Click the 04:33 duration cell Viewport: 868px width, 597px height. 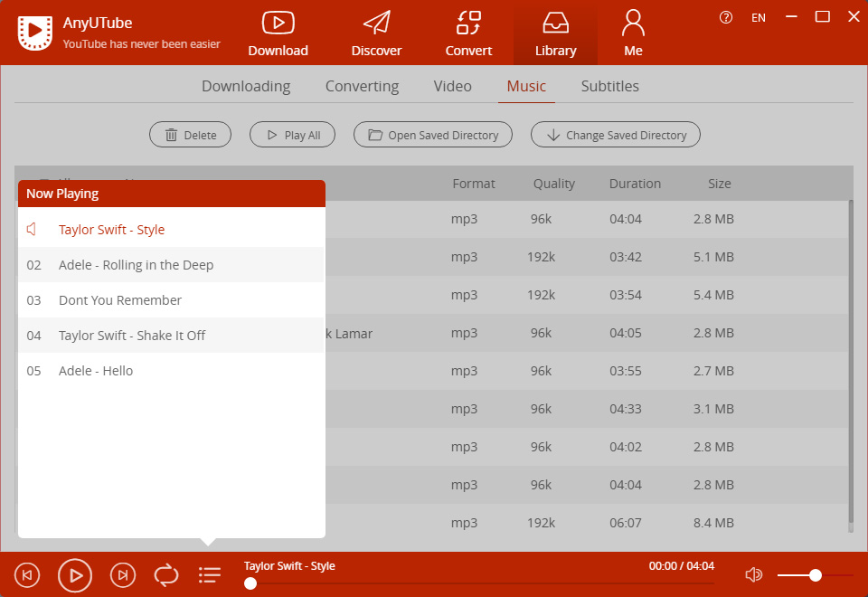[625, 409]
